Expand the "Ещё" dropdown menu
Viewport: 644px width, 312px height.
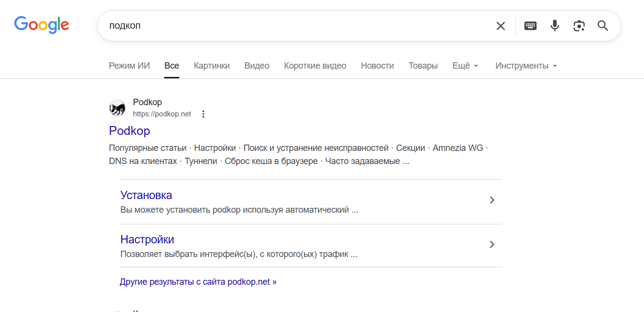coord(465,66)
